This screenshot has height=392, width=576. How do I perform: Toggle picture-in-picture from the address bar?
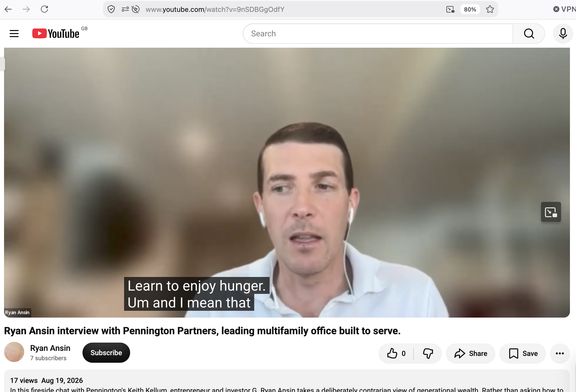450,9
